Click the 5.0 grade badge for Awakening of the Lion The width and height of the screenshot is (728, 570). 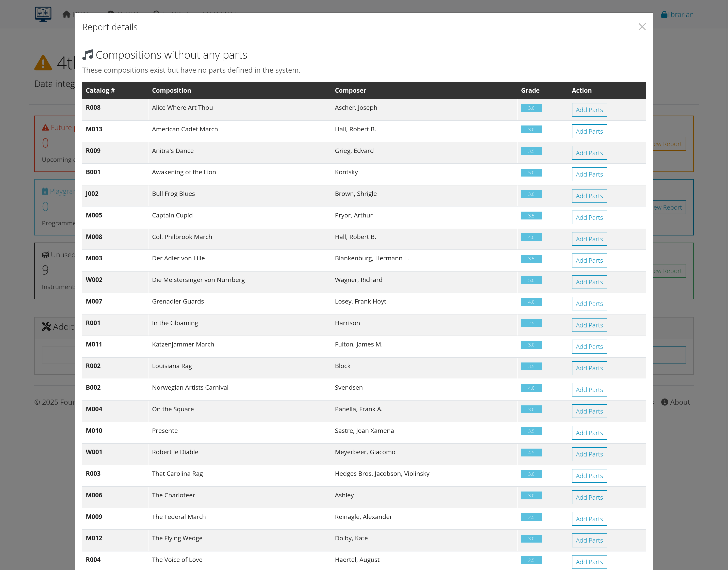pos(531,172)
